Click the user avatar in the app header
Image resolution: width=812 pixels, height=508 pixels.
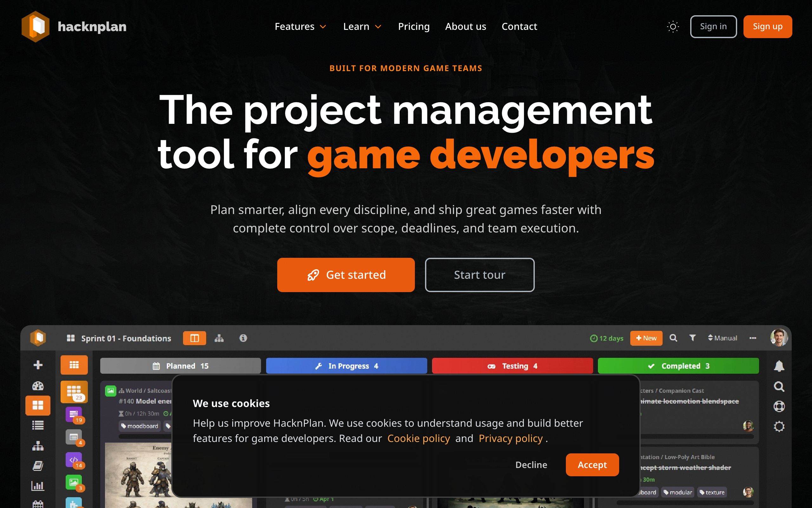click(779, 337)
